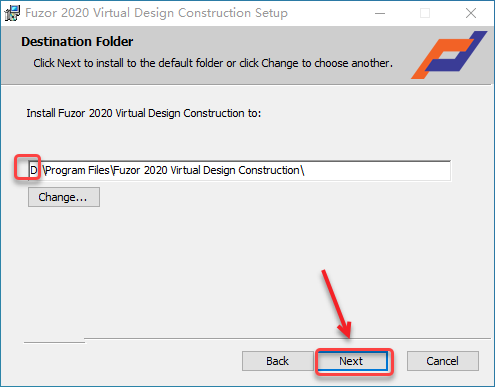This screenshot has height=387, width=495.
Task: Click the title bar text Fuzor 2020 Setup
Action: coord(156,13)
